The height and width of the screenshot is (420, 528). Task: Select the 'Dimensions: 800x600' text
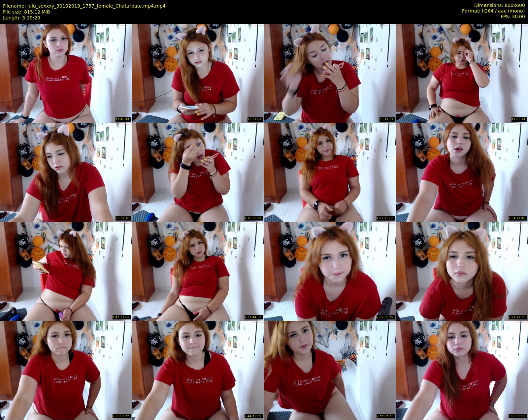(x=499, y=6)
